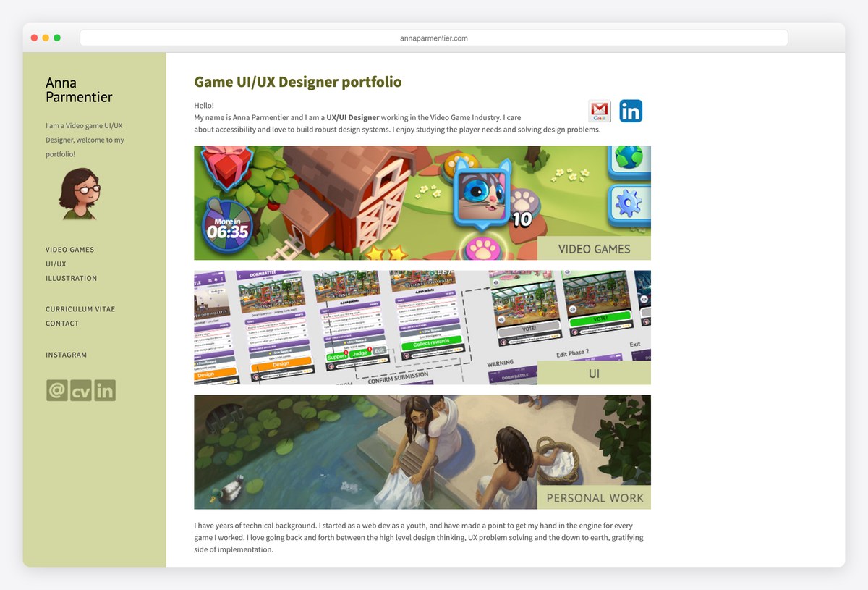Click the annaparmentier.com address bar
The height and width of the screenshot is (590, 868).
click(434, 38)
